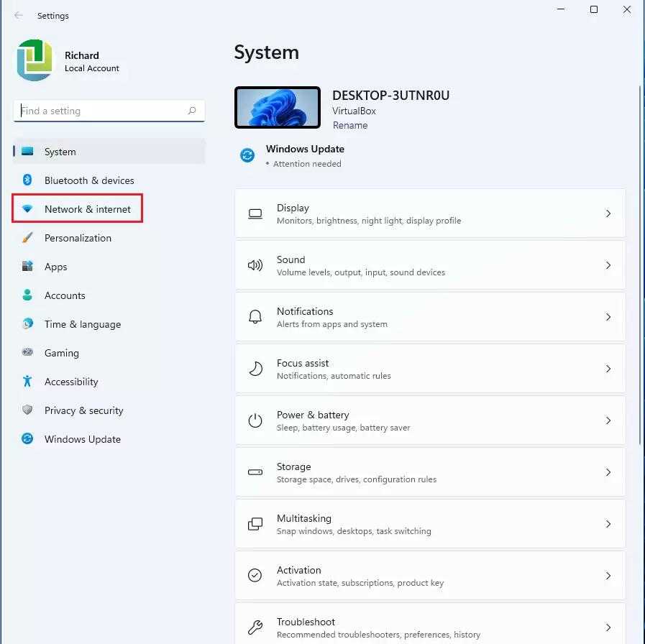Open the Sound row chevron arrow
The width and height of the screenshot is (645, 644).
608,265
